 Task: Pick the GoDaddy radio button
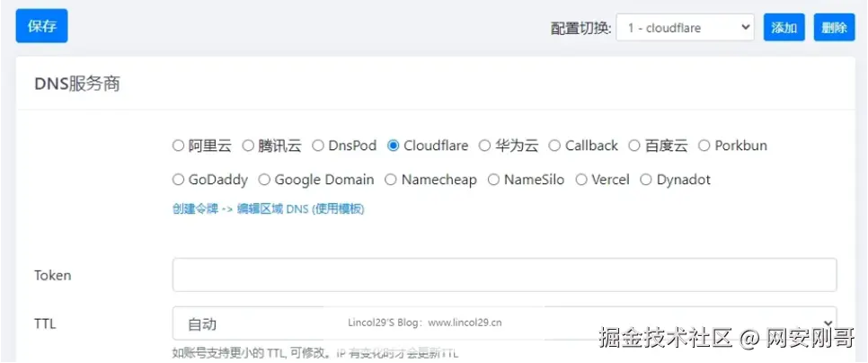pos(178,180)
